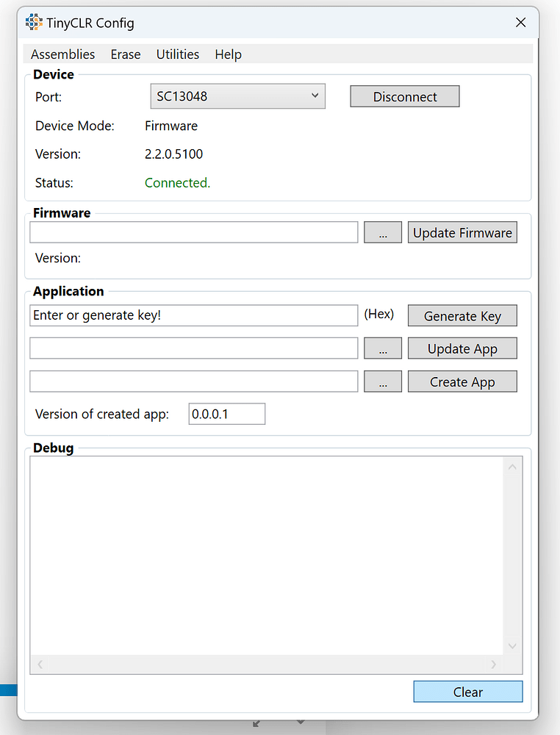
Task: Generate a new hex key
Action: pyautogui.click(x=462, y=315)
